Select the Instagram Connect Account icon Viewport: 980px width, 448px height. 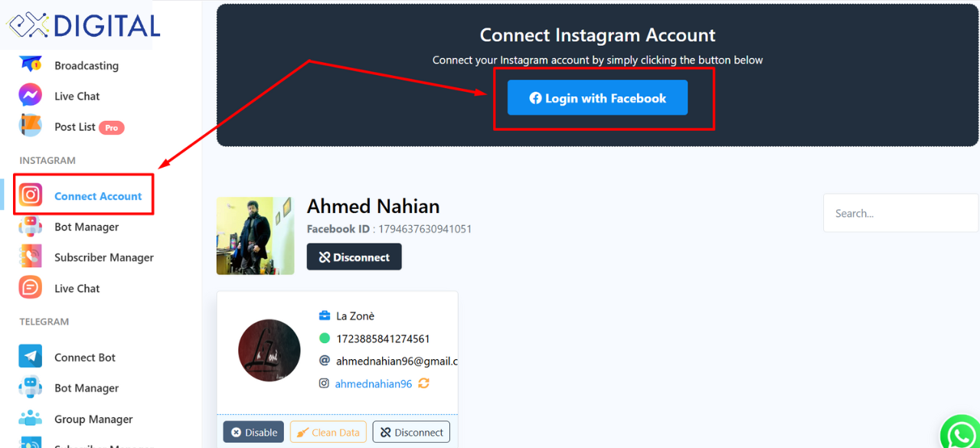(x=31, y=195)
